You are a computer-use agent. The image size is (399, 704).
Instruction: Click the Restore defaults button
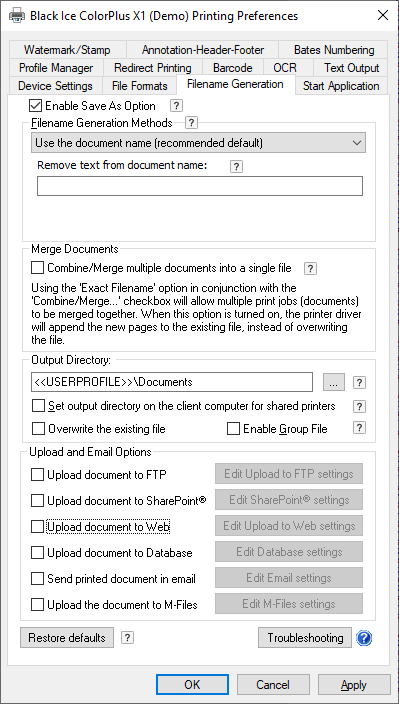coord(67,638)
